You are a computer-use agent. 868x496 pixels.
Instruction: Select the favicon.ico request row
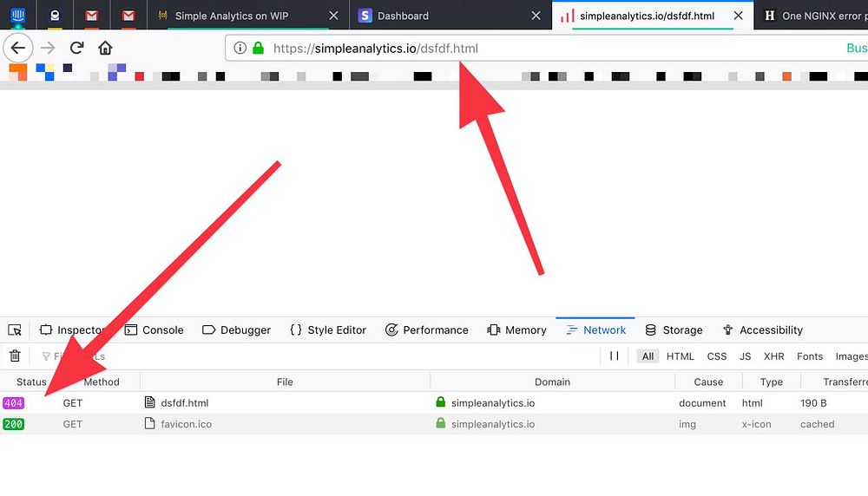(434, 424)
